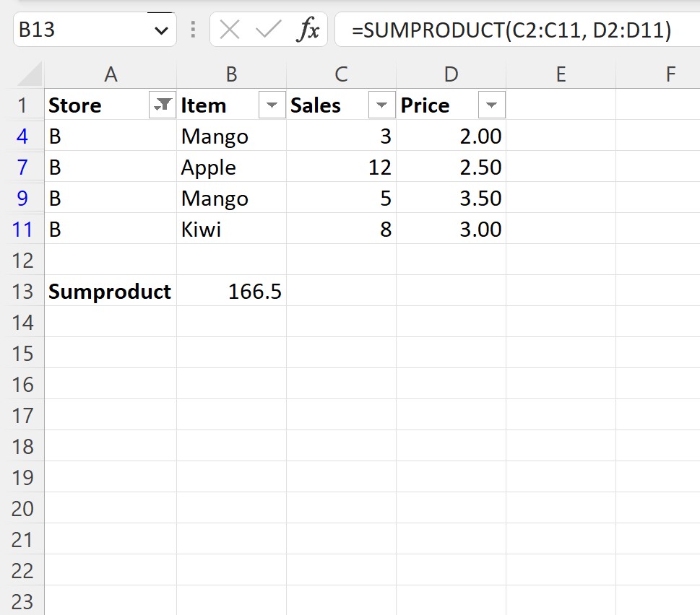Select filtered row 11 header
Viewport: 700px width, 615px height.
point(22,230)
